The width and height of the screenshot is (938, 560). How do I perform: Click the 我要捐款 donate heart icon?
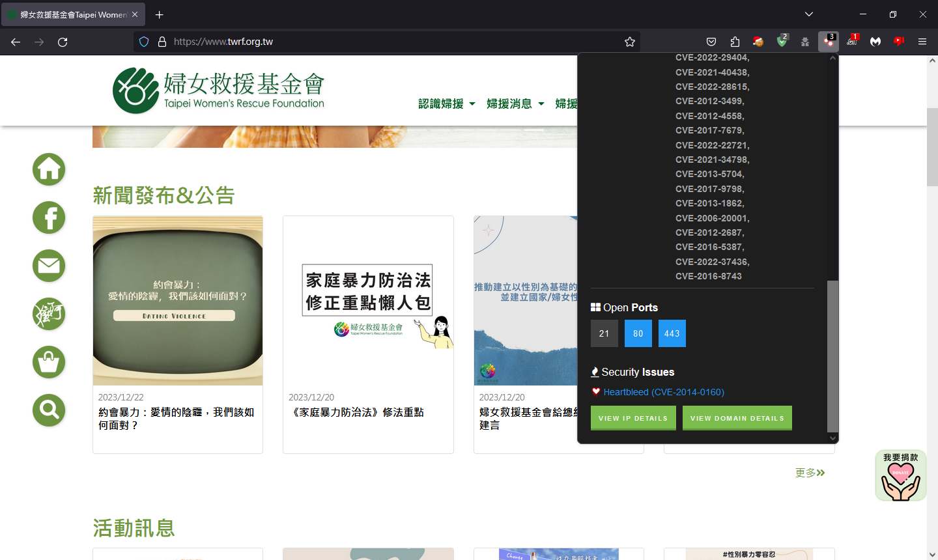901,476
